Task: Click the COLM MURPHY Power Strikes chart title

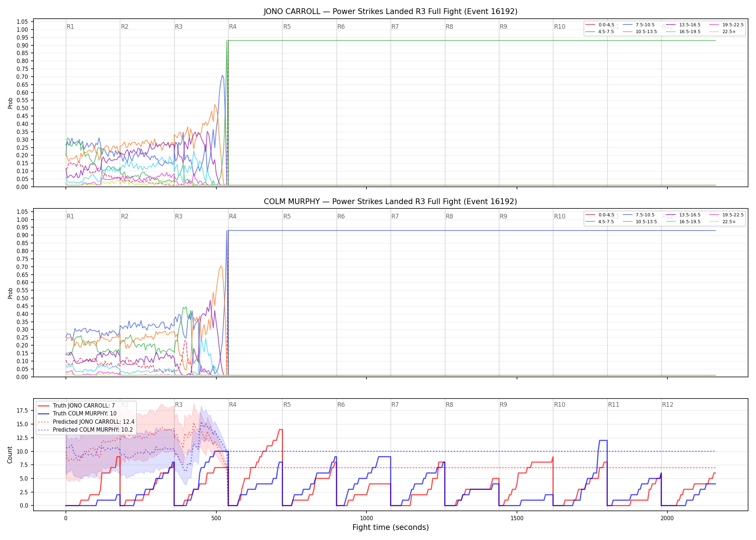Action: [x=391, y=202]
